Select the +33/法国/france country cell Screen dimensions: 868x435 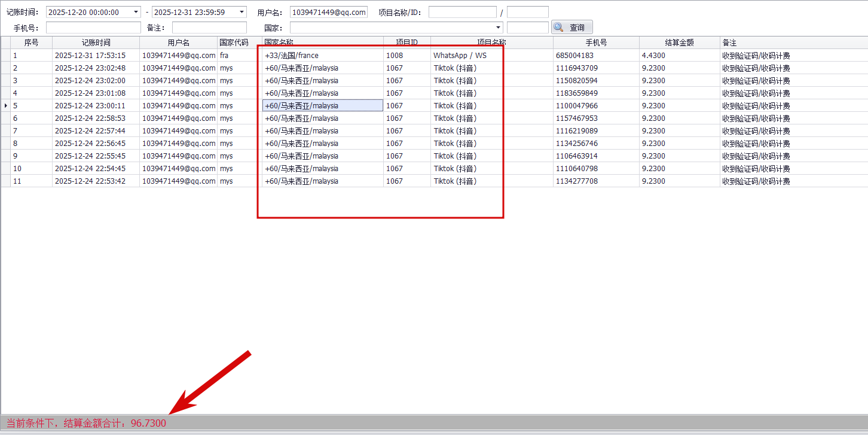(323, 55)
